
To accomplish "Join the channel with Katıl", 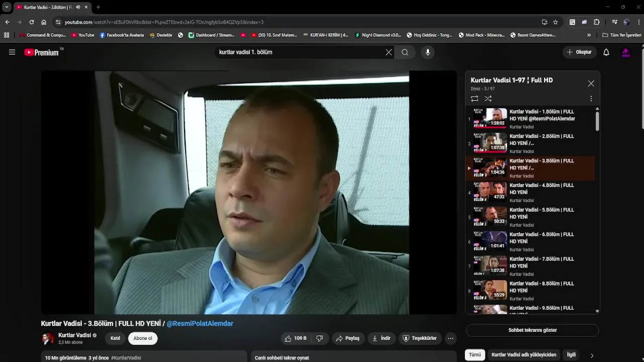I will pyautogui.click(x=115, y=338).
